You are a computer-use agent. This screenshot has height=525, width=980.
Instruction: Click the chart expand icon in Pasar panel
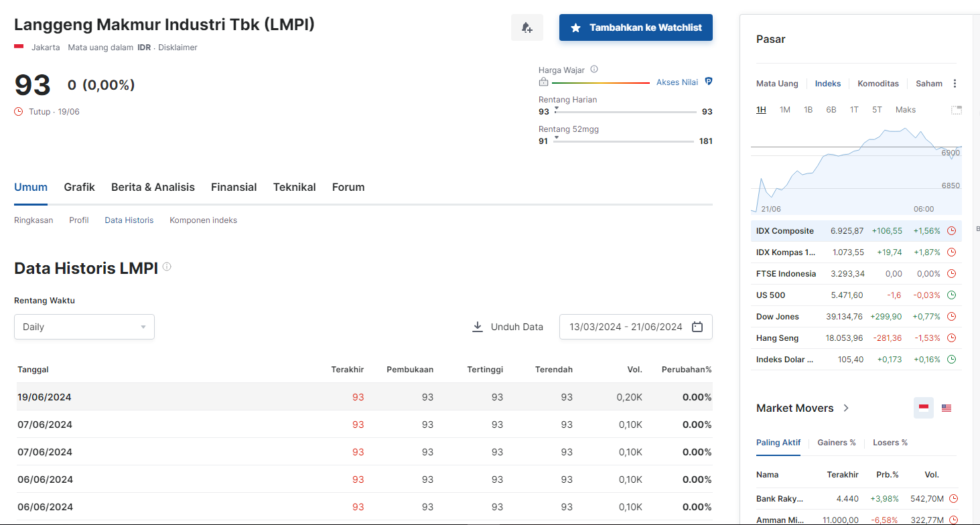pyautogui.click(x=956, y=110)
